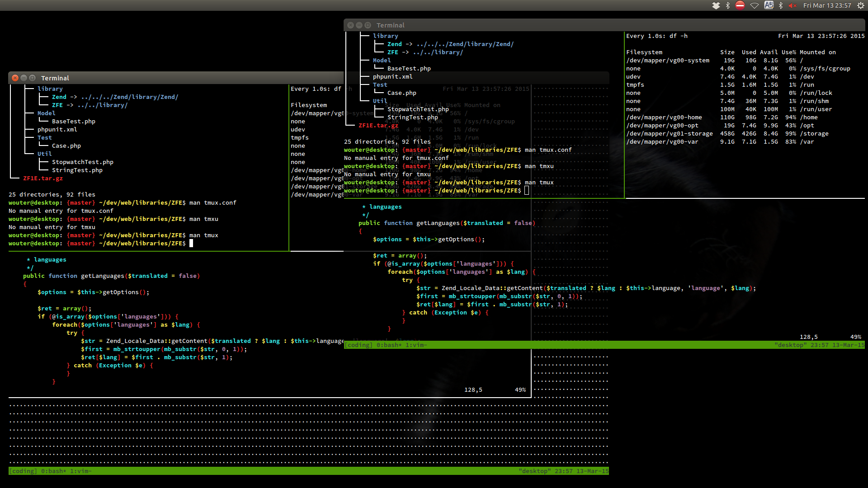The height and width of the screenshot is (488, 868).
Task: Click library directory in left window tree
Action: pyautogui.click(x=50, y=89)
